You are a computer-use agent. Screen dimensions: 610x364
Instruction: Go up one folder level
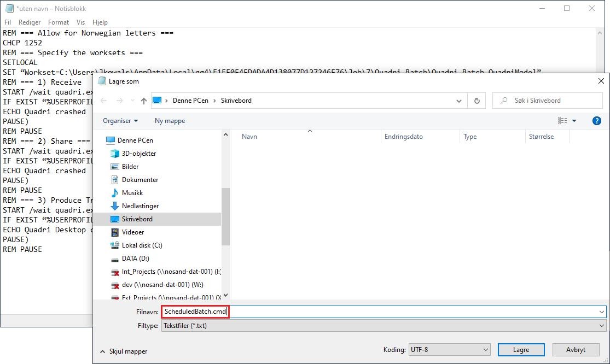click(x=144, y=101)
